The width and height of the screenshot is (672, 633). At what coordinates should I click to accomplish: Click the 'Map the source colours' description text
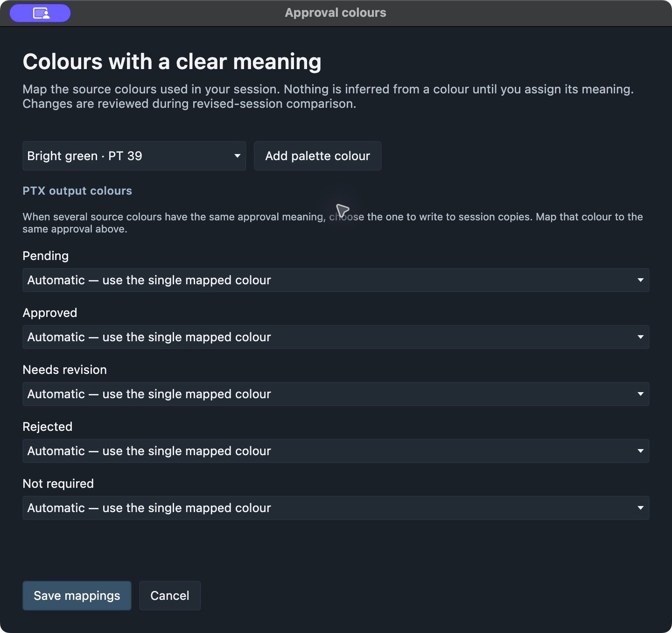click(x=329, y=96)
